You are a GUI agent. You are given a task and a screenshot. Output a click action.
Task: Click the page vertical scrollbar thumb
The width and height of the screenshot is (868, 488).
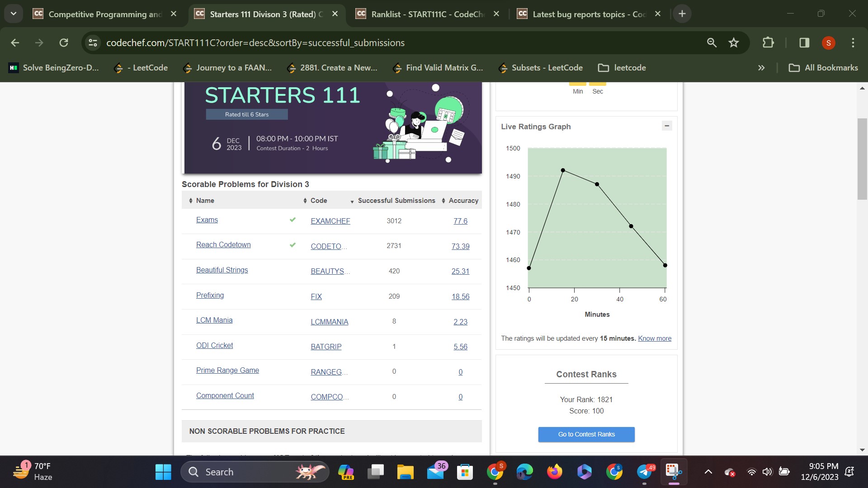click(x=862, y=158)
